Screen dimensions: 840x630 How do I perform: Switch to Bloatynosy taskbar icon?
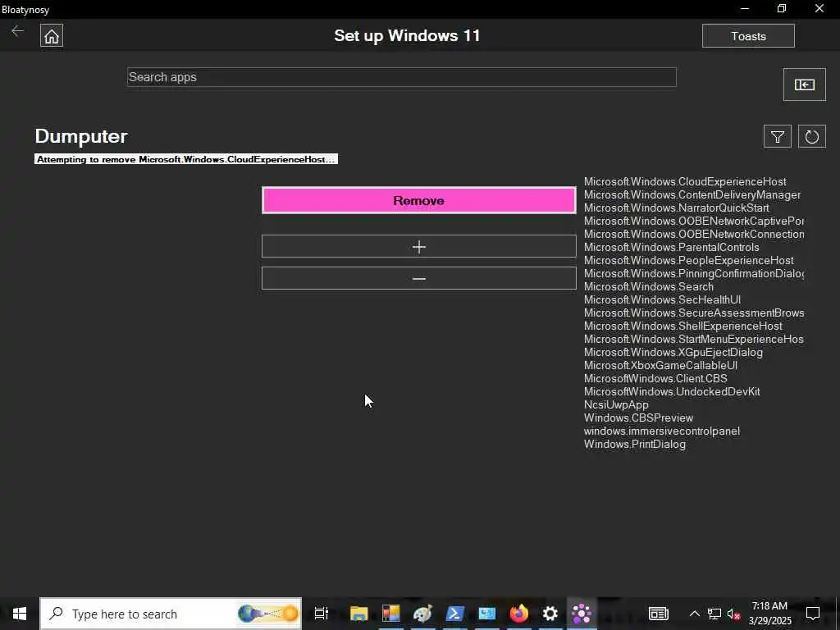[x=582, y=614]
